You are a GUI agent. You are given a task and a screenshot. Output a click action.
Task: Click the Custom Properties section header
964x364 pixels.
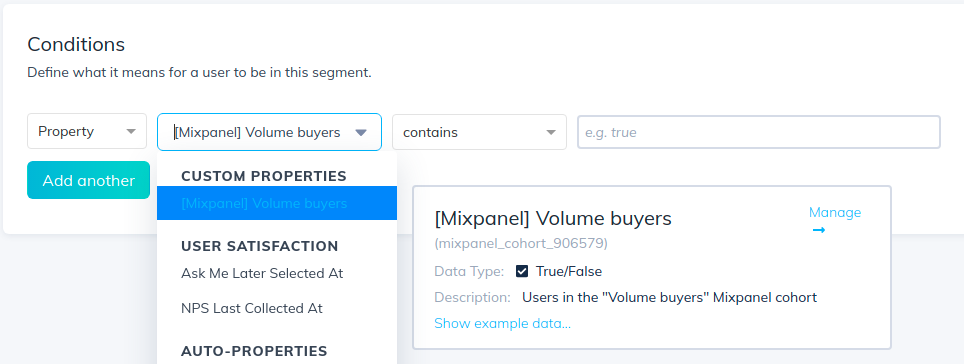pyautogui.click(x=264, y=176)
